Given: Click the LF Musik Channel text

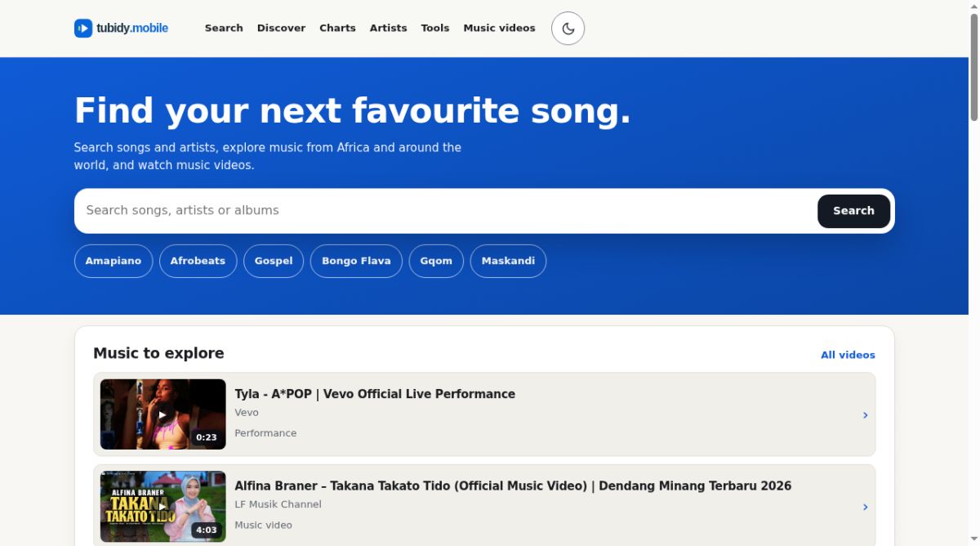Looking at the screenshot, I should 278,504.
